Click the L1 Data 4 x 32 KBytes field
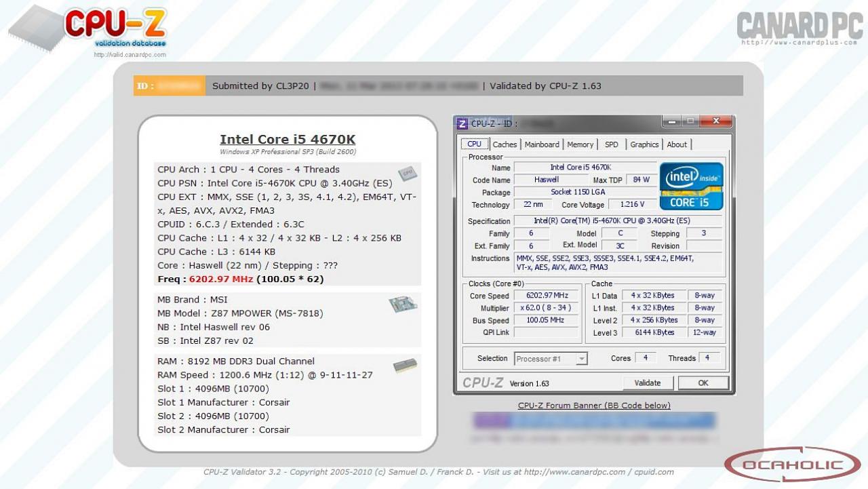The height and width of the screenshot is (489, 868). pos(654,296)
